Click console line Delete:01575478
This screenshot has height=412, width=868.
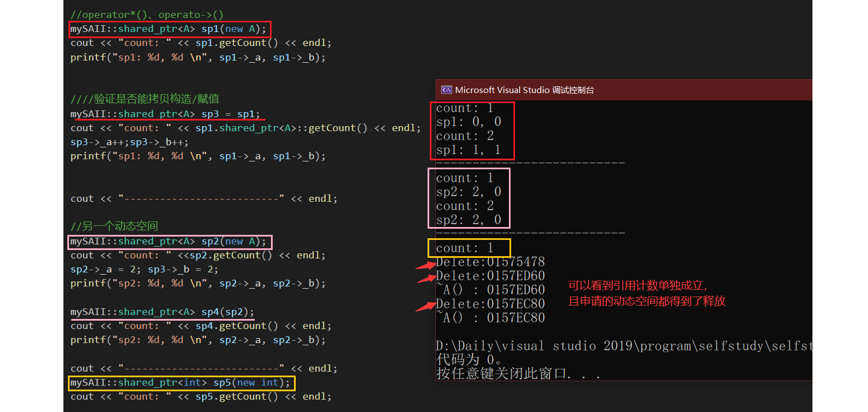pyautogui.click(x=490, y=262)
